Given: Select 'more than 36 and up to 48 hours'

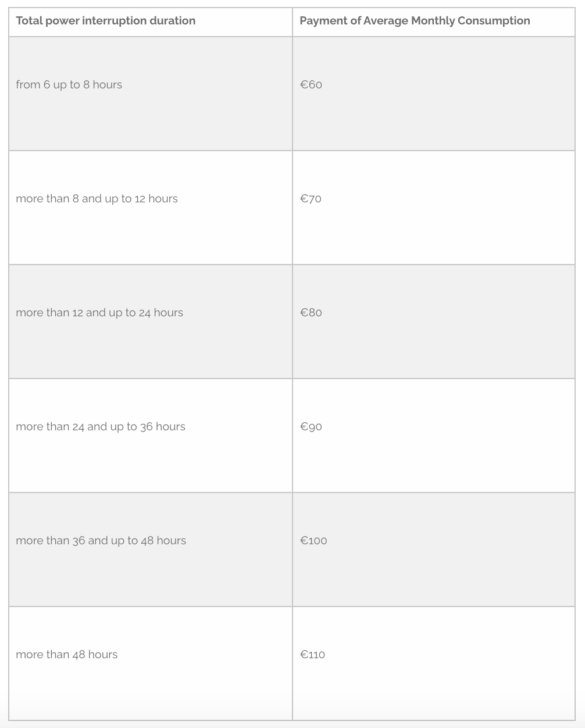Looking at the screenshot, I should pyautogui.click(x=101, y=541).
